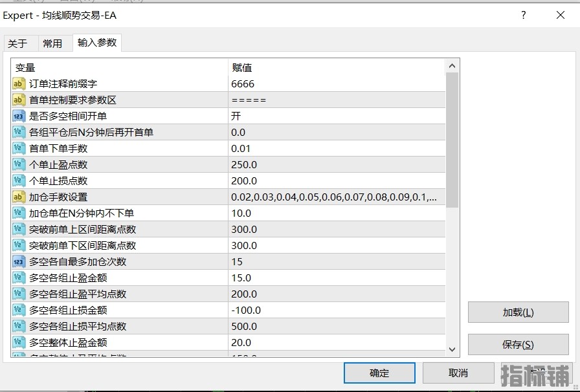Screen dimensions: 580x392
Task: Click the double icon beside 突破前单上区间距离点数
Action: [19, 229]
